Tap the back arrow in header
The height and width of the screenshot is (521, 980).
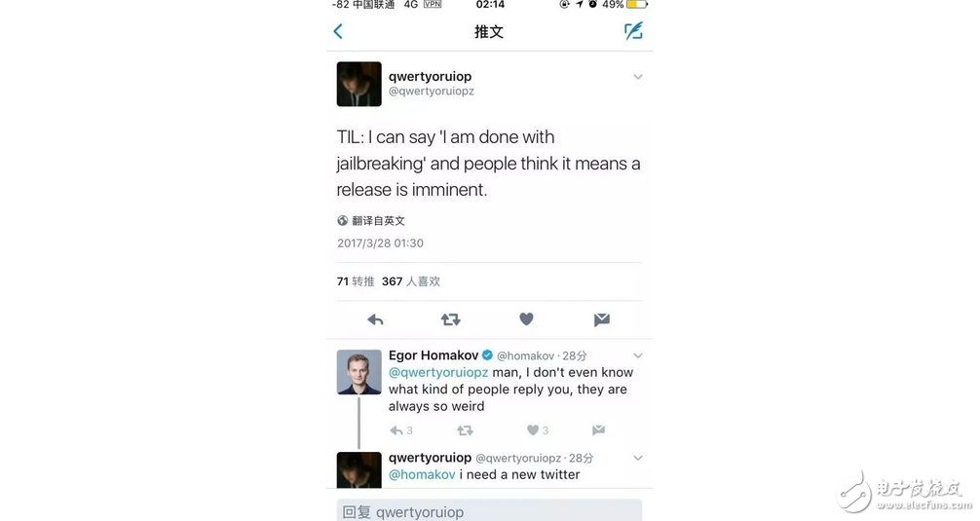(x=338, y=31)
